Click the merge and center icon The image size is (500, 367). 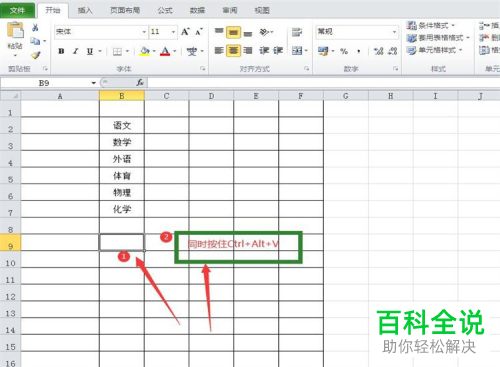click(x=297, y=51)
